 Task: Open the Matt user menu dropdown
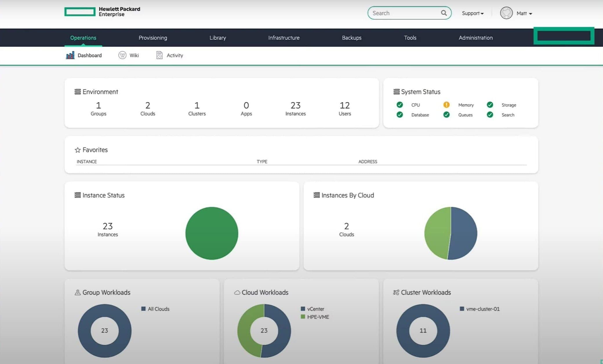point(524,13)
